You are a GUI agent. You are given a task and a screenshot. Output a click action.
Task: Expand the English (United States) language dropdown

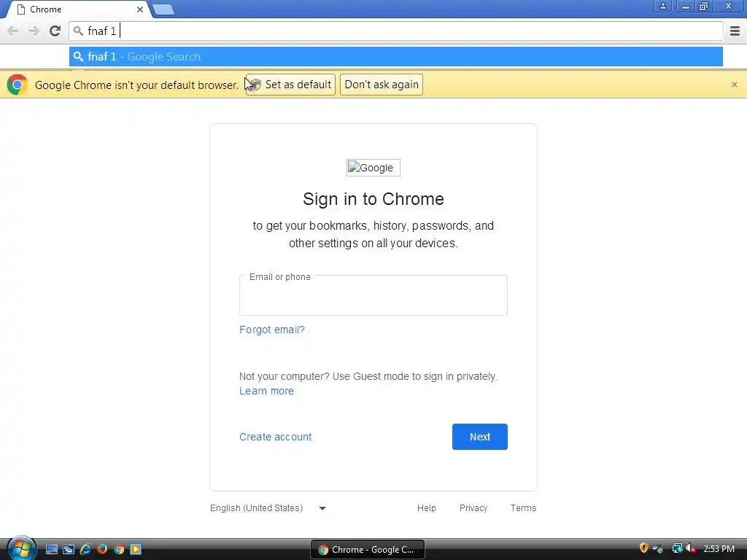tap(268, 508)
